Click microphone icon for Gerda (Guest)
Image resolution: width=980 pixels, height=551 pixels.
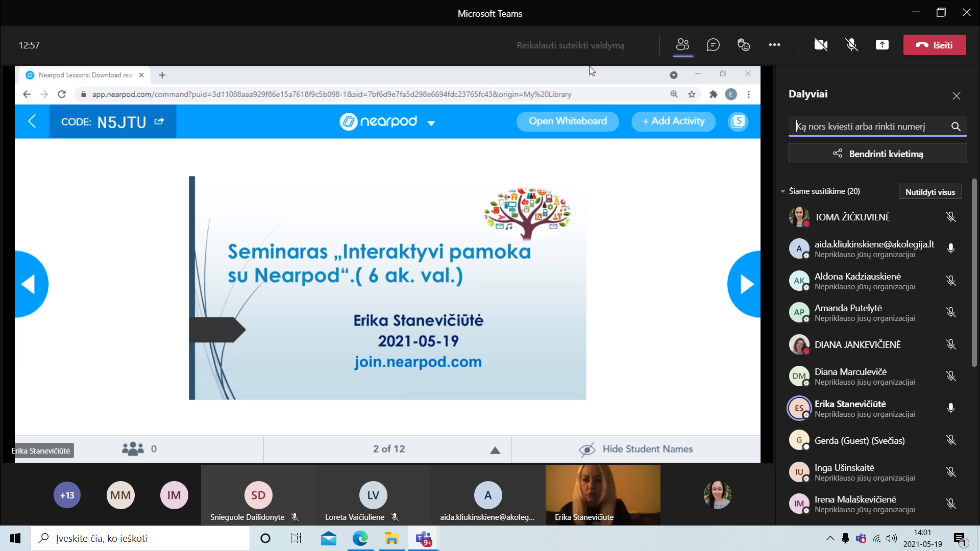click(x=950, y=440)
